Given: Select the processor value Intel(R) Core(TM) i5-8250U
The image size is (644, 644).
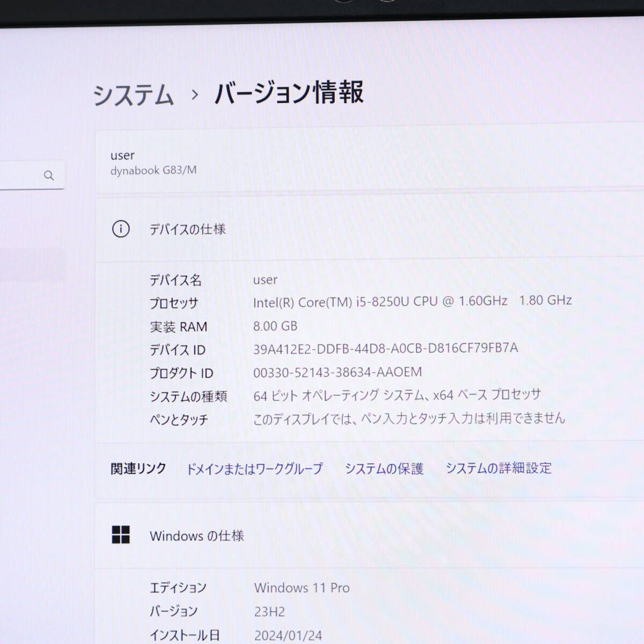Looking at the screenshot, I should pos(412,301).
